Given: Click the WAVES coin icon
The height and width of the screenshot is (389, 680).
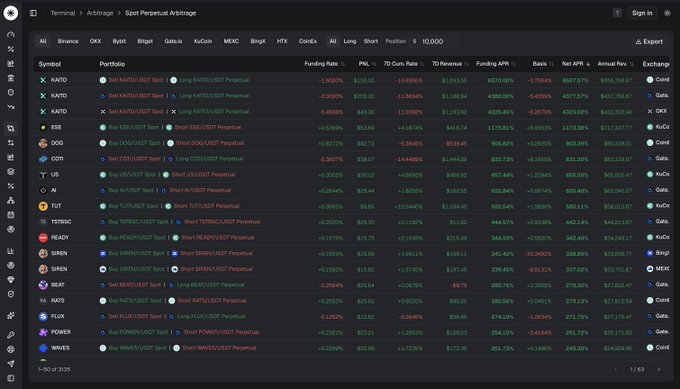Looking at the screenshot, I should coord(43,348).
